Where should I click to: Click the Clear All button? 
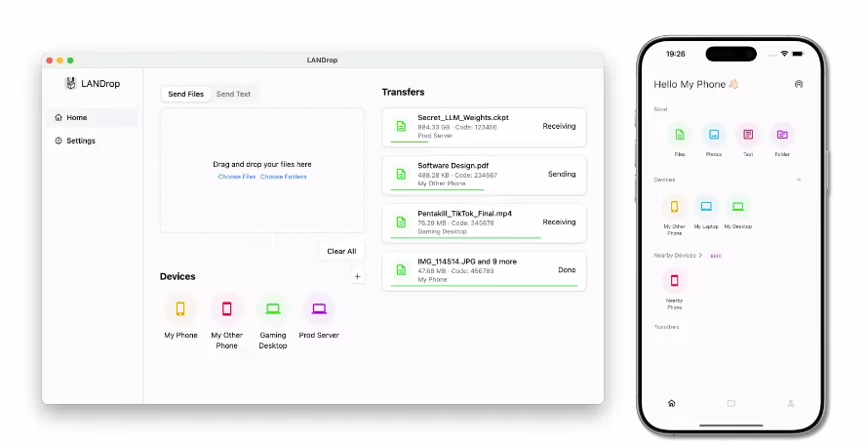(341, 251)
